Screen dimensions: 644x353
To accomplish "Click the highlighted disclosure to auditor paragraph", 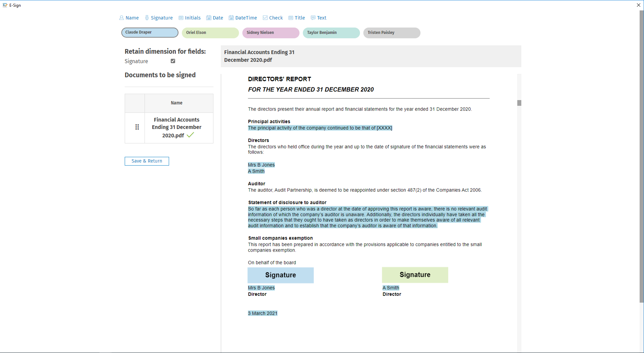I will coord(368,217).
